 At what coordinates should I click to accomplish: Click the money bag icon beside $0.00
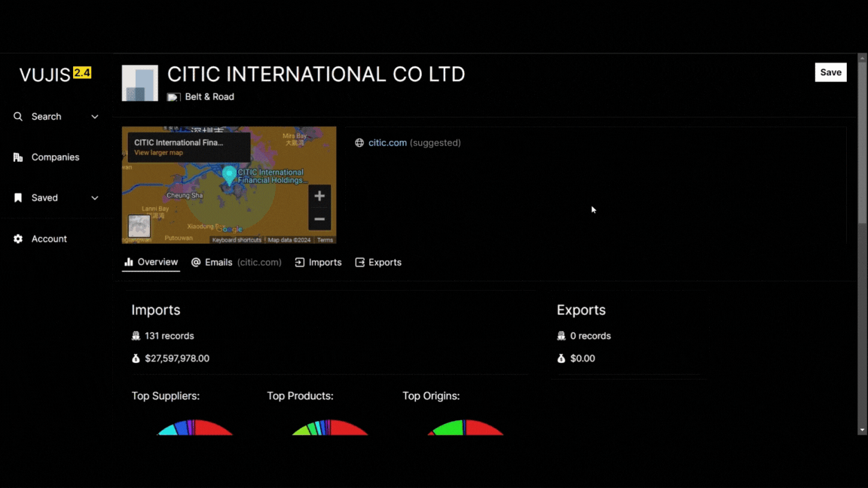point(561,358)
